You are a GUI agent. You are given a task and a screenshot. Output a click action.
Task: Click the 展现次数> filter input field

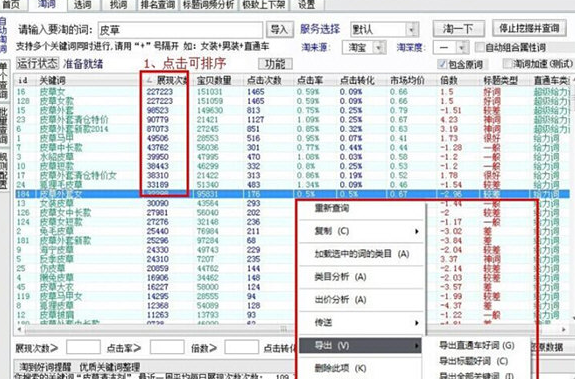point(83,347)
